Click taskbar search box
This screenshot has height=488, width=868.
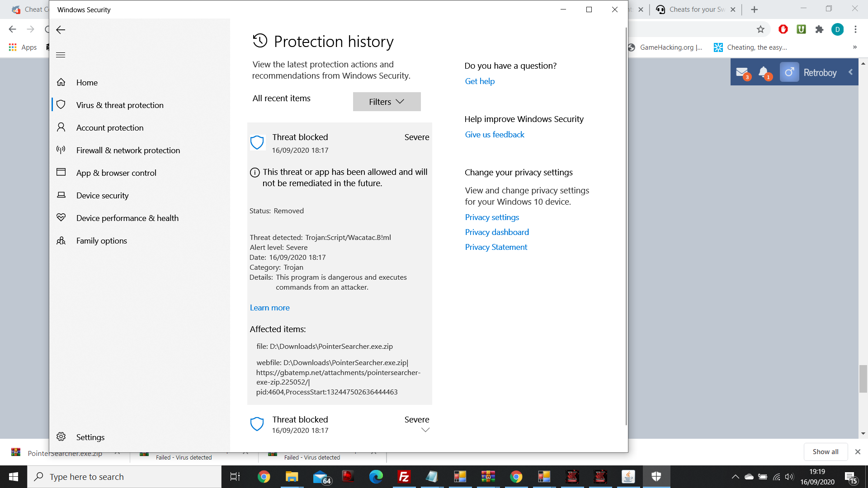pyautogui.click(x=124, y=477)
